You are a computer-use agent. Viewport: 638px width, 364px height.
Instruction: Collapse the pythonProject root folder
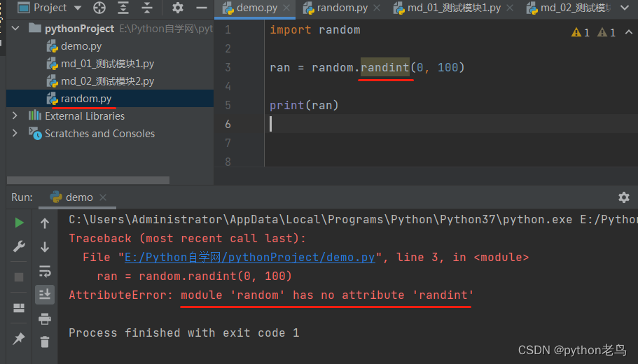(x=15, y=29)
